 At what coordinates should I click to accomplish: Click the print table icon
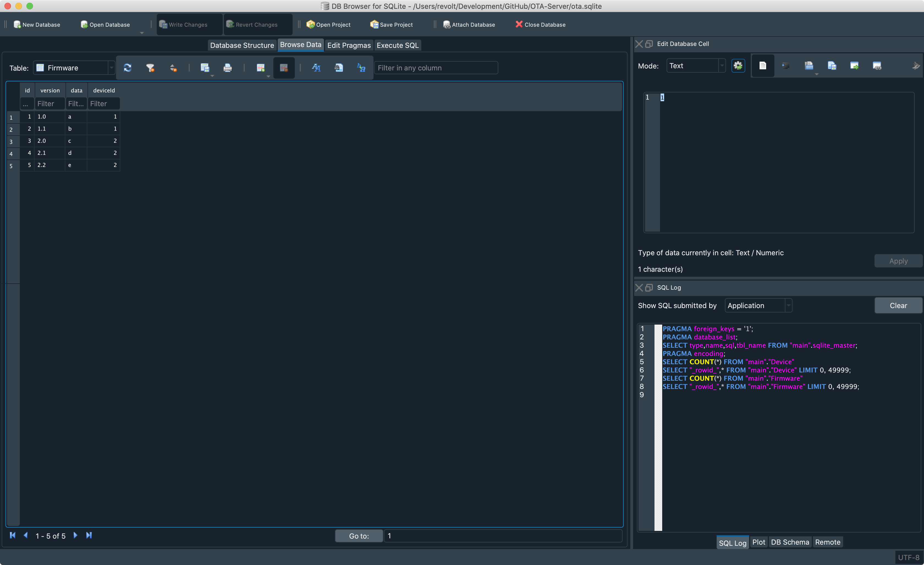tap(227, 68)
